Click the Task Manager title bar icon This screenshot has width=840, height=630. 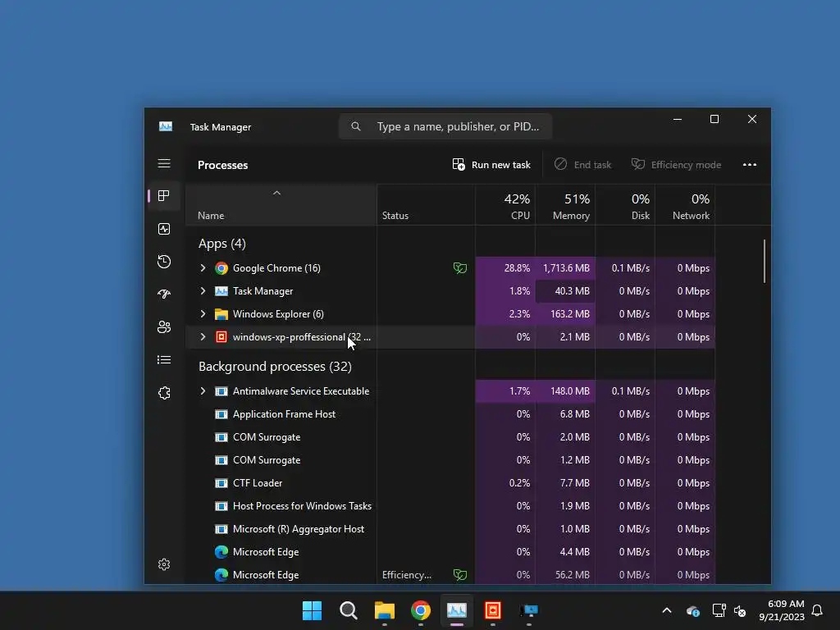click(166, 126)
